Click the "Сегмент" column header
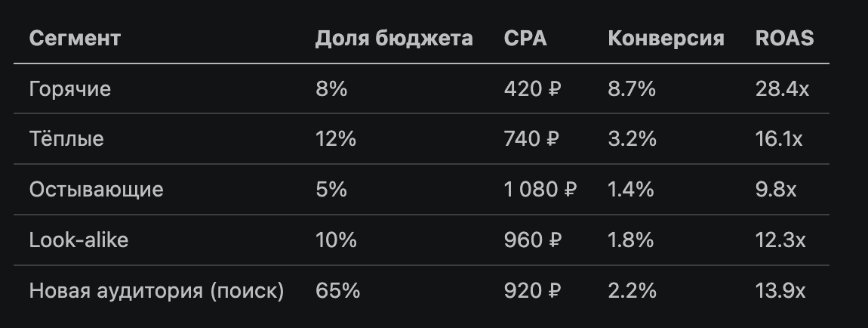Viewport: 868px width, 328px height. tap(75, 39)
